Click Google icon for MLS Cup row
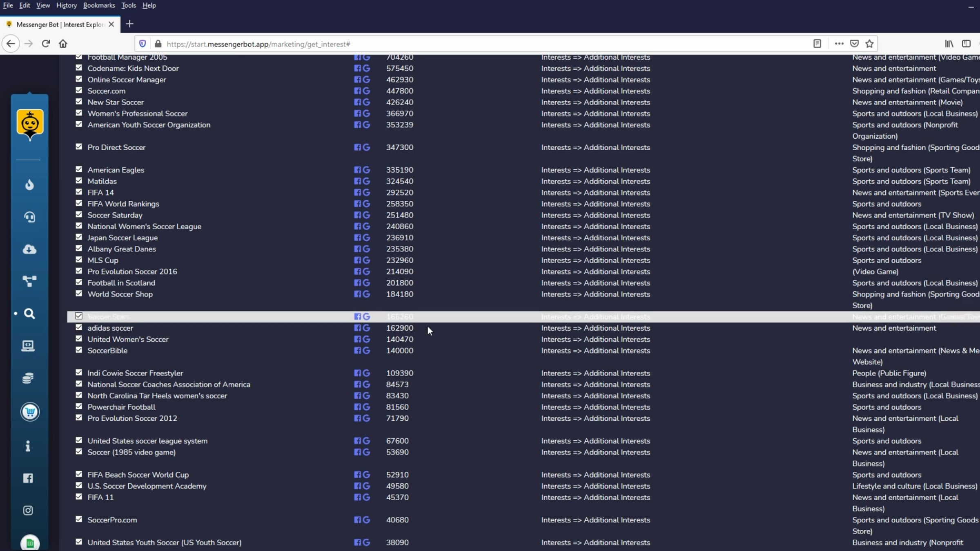Viewport: 980px width, 551px height. coord(366,260)
